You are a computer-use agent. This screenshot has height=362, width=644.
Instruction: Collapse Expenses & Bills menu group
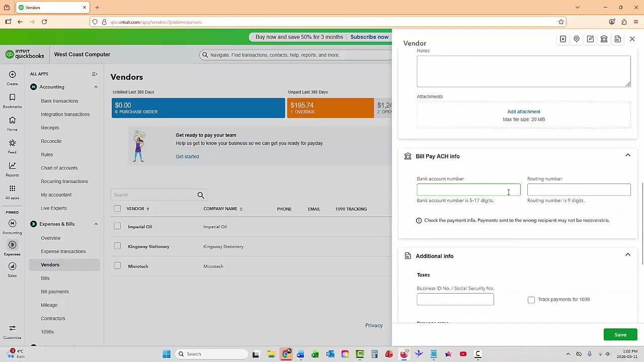click(x=96, y=224)
